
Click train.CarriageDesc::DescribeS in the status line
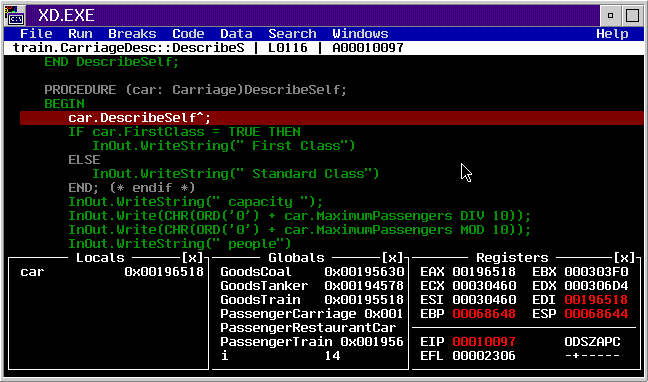128,48
